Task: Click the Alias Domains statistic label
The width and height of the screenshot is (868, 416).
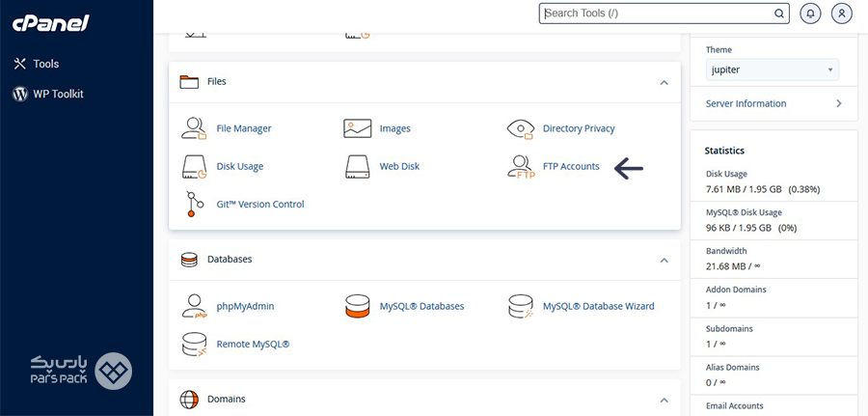Action: [x=732, y=367]
